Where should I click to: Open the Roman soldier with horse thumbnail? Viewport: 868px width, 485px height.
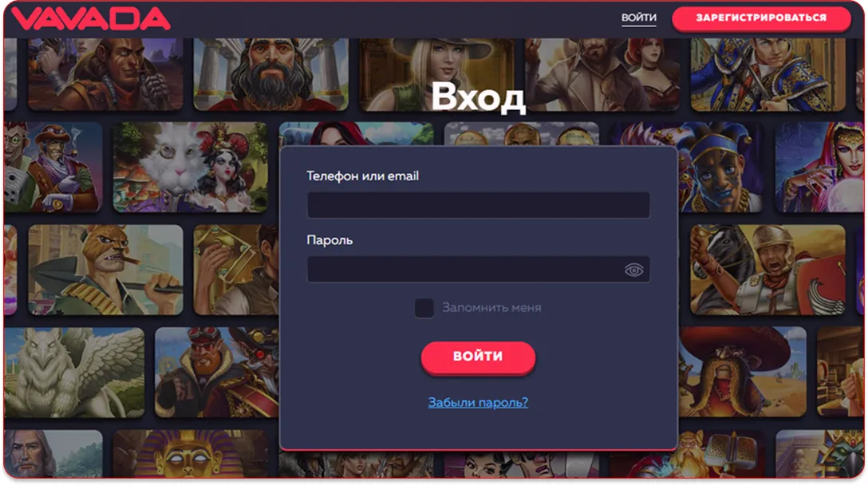tap(767, 270)
